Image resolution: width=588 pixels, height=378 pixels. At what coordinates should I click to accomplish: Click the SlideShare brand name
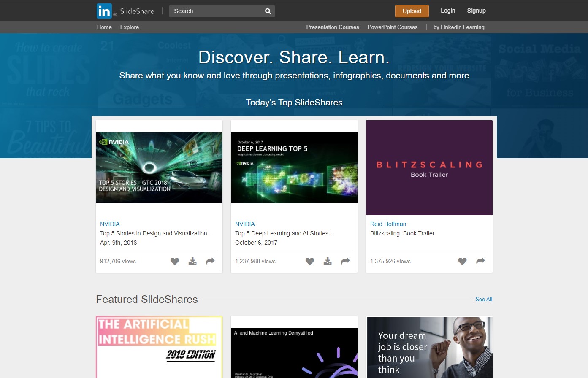(137, 11)
